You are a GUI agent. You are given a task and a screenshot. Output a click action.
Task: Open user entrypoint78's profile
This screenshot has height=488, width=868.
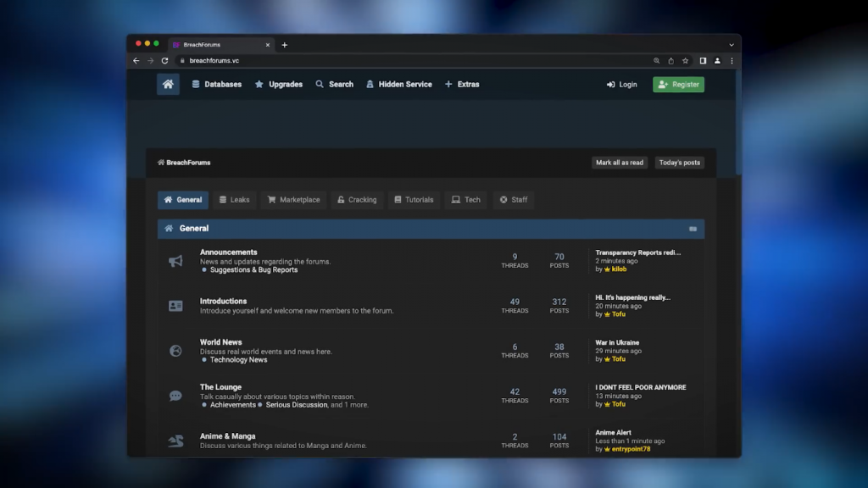[631, 449]
